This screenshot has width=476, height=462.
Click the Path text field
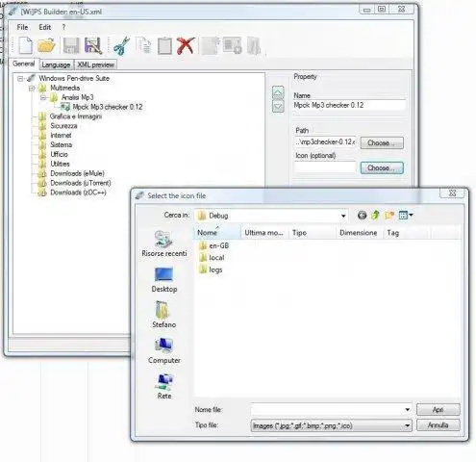(x=325, y=142)
